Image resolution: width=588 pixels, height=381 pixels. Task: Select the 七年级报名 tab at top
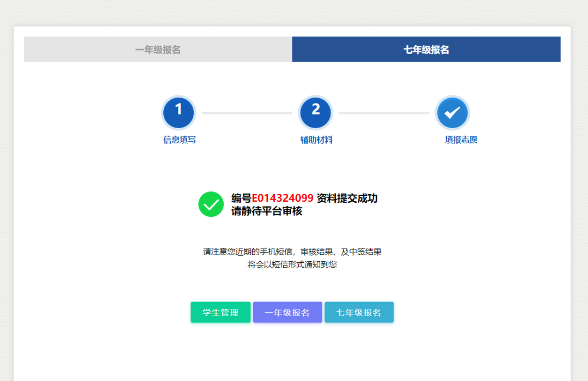pos(426,50)
